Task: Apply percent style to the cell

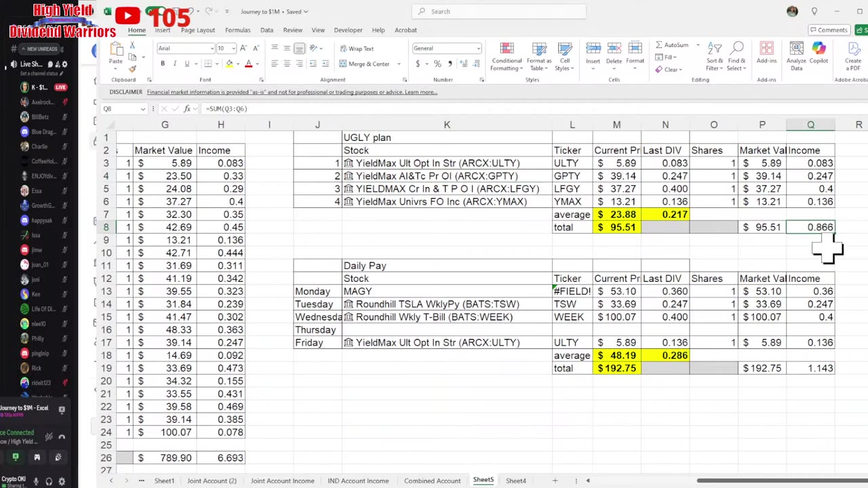Action: point(437,64)
